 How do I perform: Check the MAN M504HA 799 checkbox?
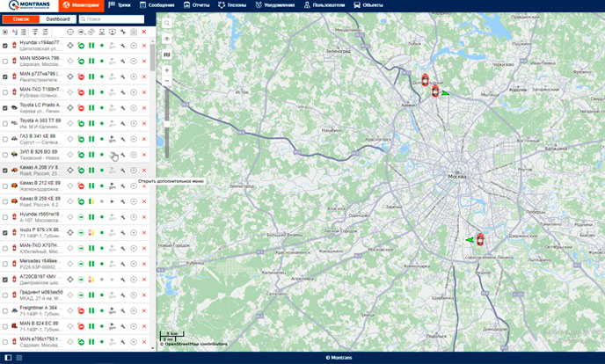(5, 61)
